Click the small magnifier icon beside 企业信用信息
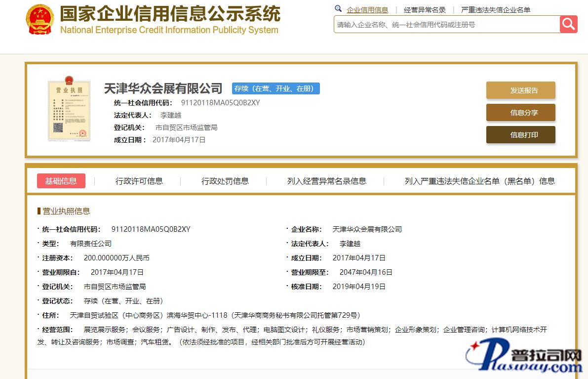The width and height of the screenshot is (588, 379). (x=338, y=9)
